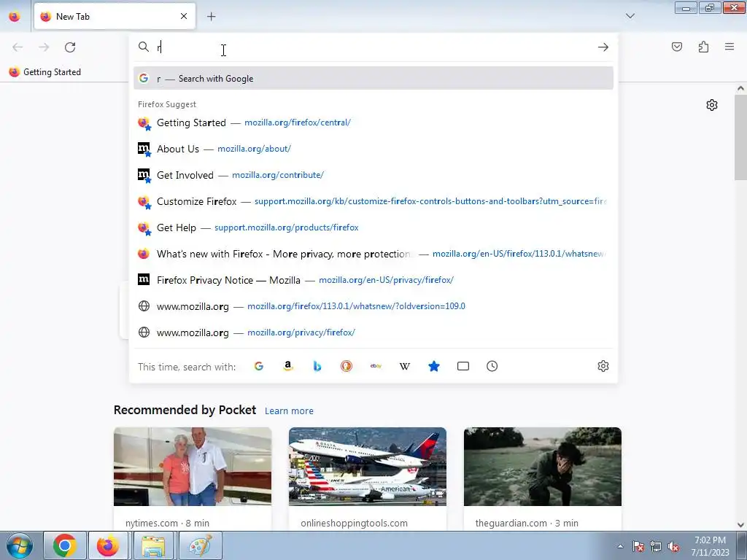Click the forward navigation arrow
Image resolution: width=747 pixels, height=560 pixels.
pyautogui.click(x=44, y=47)
